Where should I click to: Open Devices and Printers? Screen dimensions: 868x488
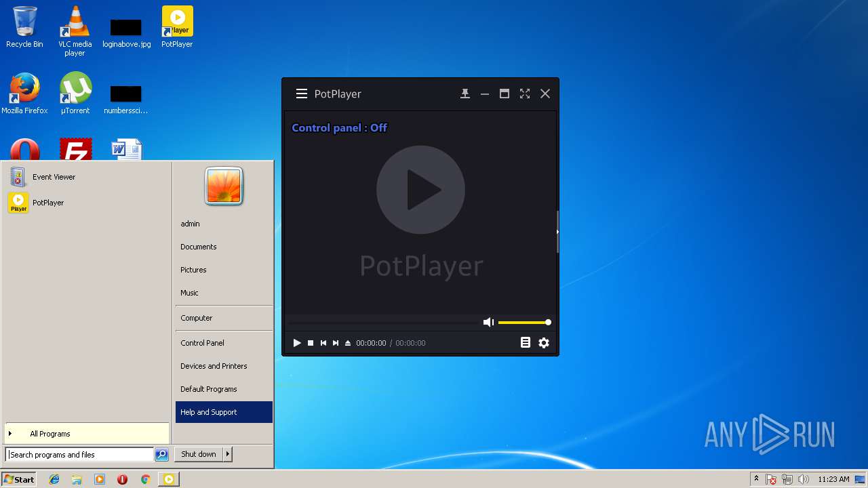(x=224, y=366)
